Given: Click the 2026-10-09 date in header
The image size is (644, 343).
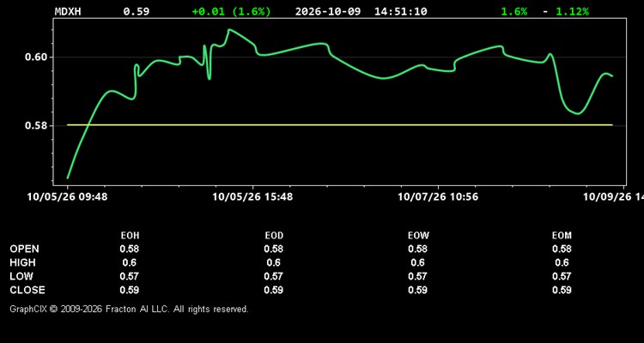Looking at the screenshot, I should point(328,11).
